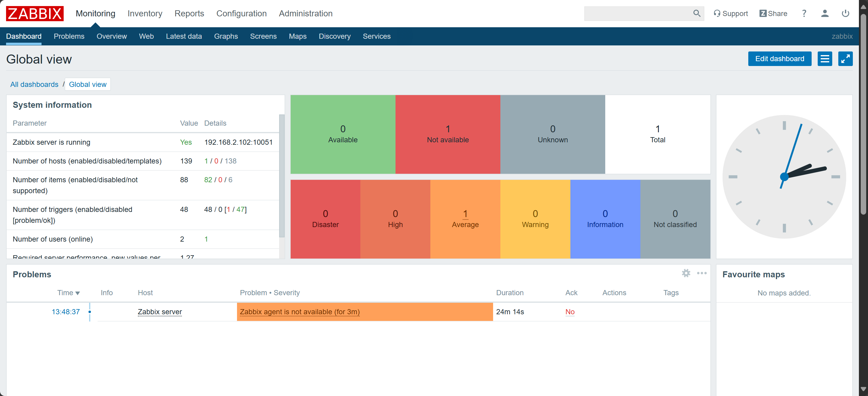Open the help question mark
The image size is (868, 396).
[x=804, y=13]
